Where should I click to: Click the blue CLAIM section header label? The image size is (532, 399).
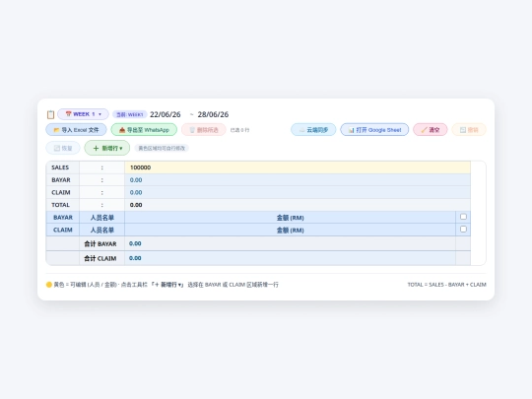[x=63, y=230]
